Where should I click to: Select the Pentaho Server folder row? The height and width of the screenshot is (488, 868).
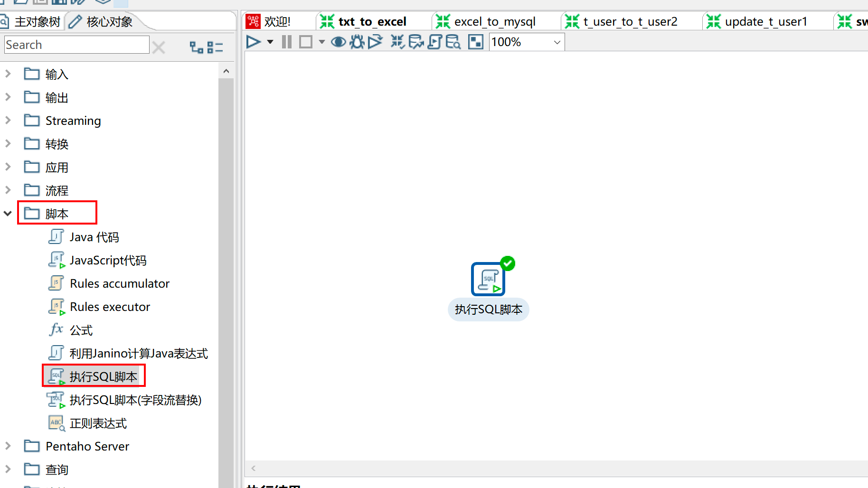coord(76,446)
